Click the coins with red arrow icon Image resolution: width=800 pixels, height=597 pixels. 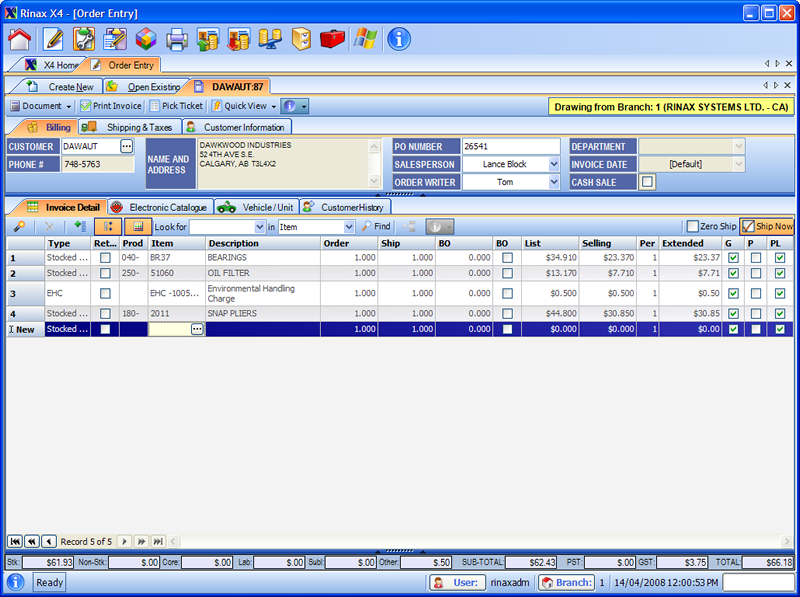(x=239, y=39)
